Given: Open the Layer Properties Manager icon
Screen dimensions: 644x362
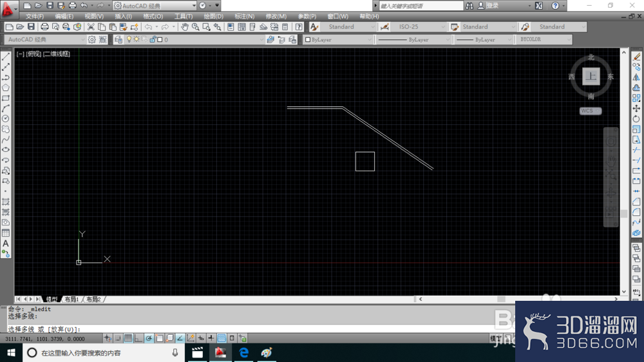Looking at the screenshot, I should point(118,40).
